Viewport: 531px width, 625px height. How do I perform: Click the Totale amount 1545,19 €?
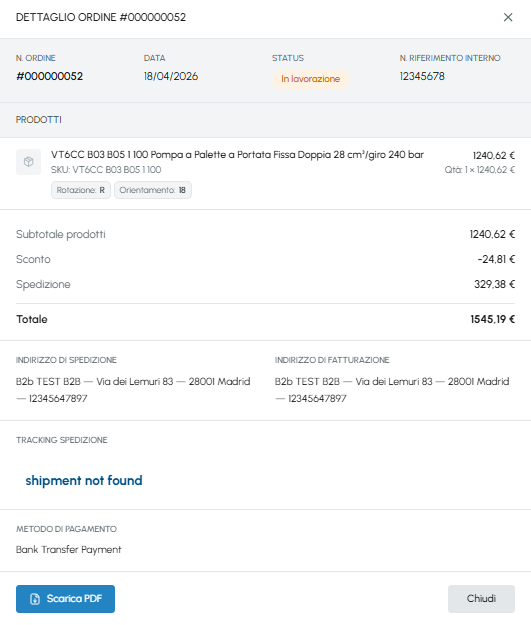(x=492, y=319)
